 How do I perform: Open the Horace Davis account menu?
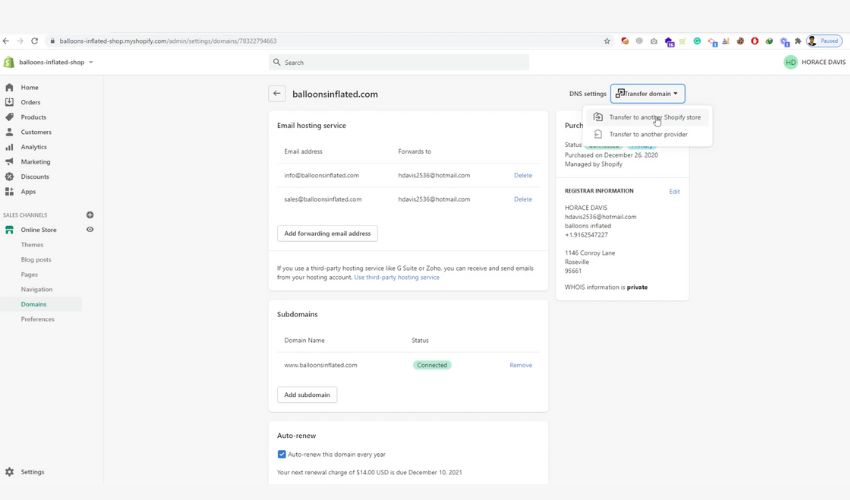point(815,62)
